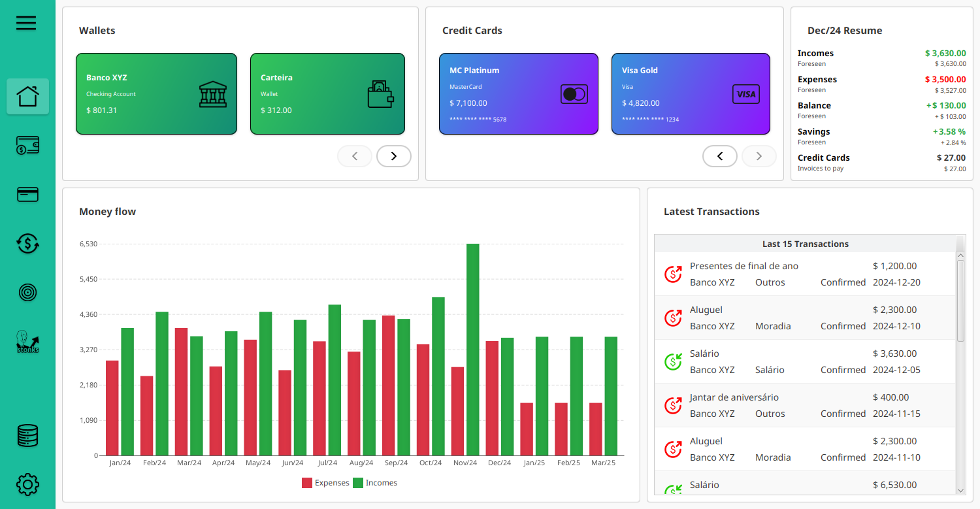This screenshot has width=980, height=509.
Task: Click the $ 801.31 Banco XYZ balance
Action: coord(101,110)
